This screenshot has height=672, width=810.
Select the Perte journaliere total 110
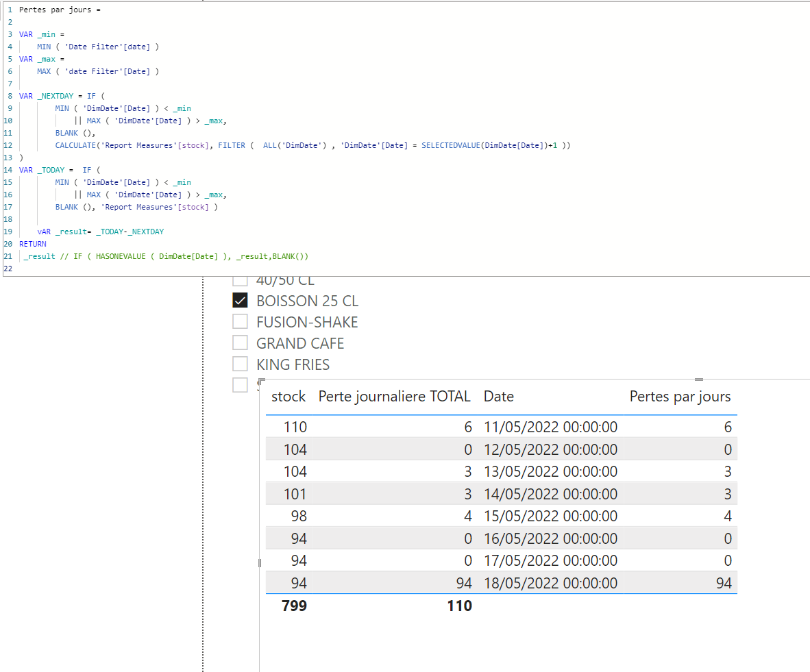(459, 606)
